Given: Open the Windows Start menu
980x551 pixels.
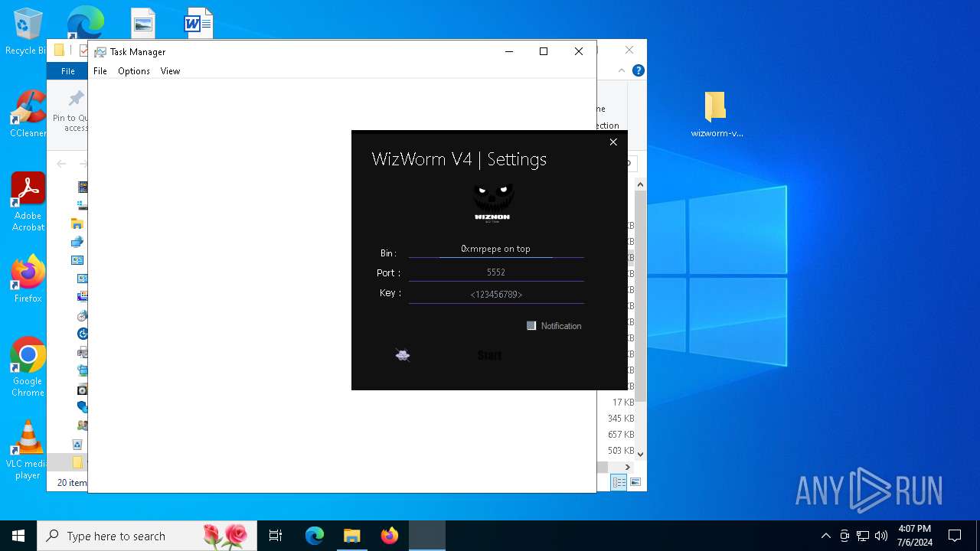Looking at the screenshot, I should [x=18, y=536].
